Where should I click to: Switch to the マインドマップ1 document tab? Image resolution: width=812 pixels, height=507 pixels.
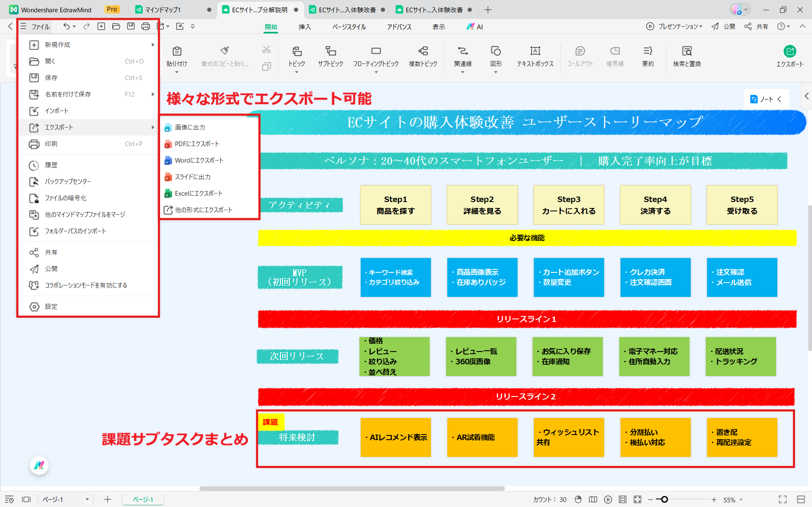click(x=173, y=10)
